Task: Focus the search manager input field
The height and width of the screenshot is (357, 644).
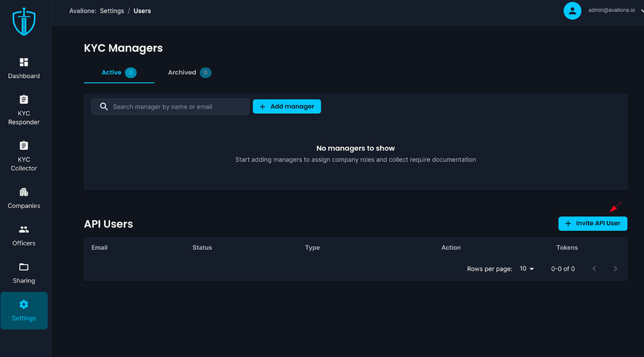Action: click(170, 106)
